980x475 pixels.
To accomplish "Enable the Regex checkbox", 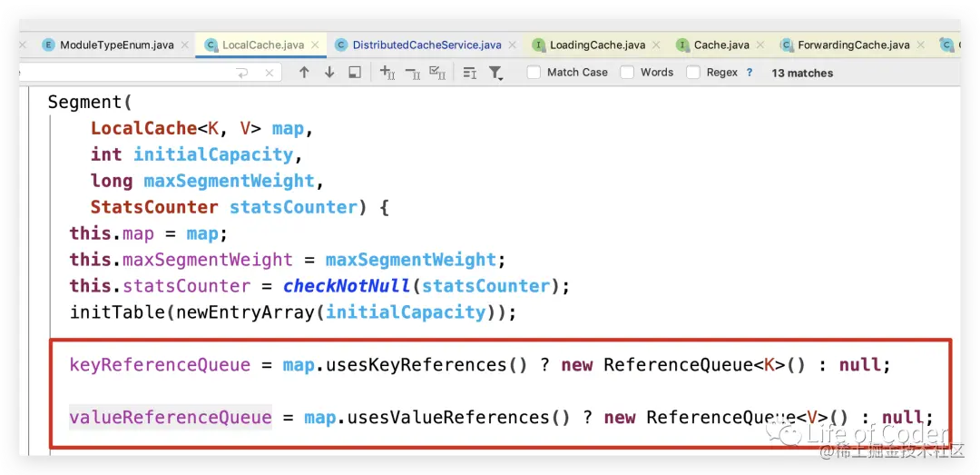I will pyautogui.click(x=693, y=73).
